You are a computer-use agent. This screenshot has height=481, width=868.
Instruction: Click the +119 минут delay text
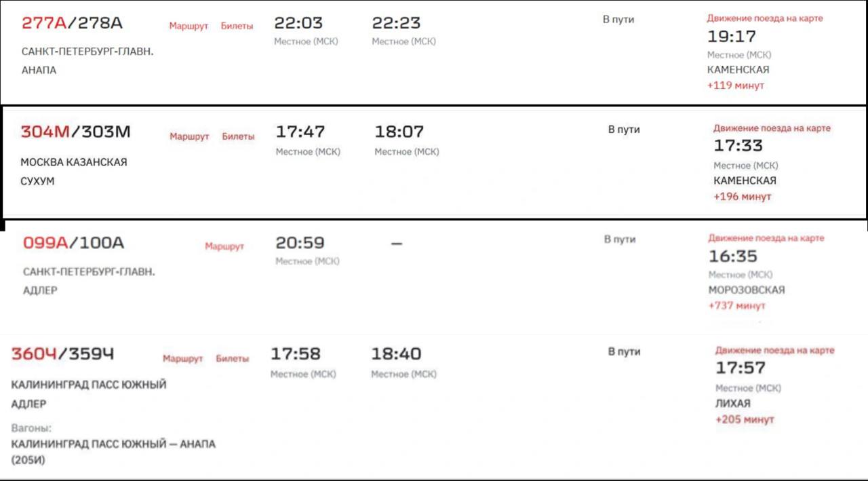coord(736,85)
